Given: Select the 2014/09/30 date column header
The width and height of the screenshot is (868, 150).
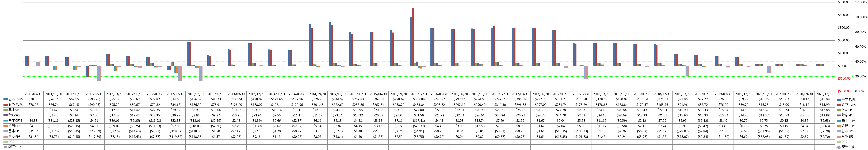Looking at the screenshot, I should tap(317, 94).
